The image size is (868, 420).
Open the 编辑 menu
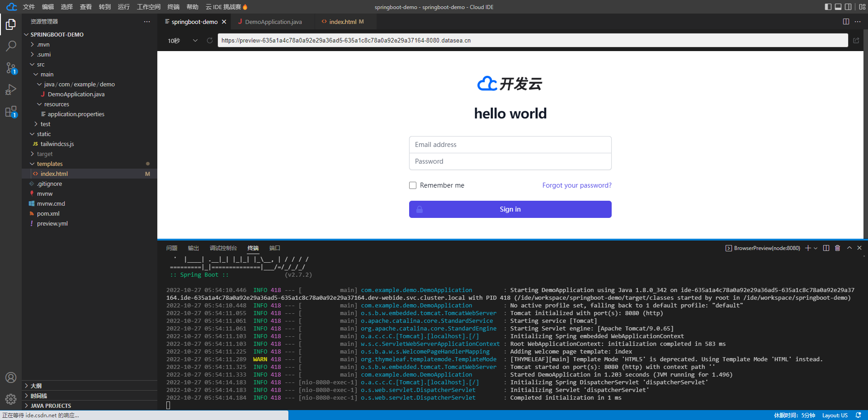click(x=48, y=7)
